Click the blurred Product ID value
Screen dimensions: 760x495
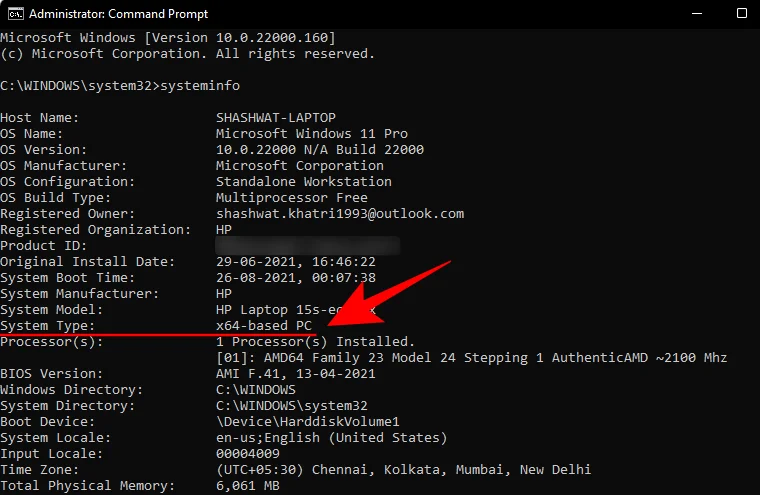(x=308, y=246)
